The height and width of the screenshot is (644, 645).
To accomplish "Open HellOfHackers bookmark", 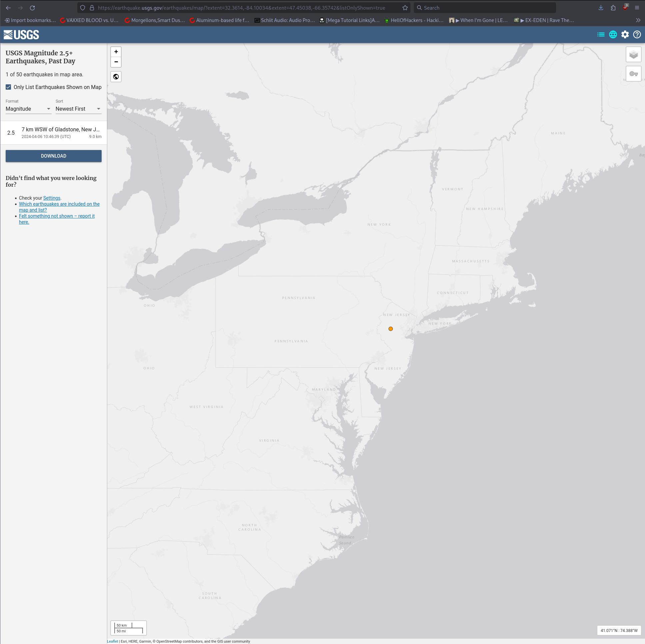I will [414, 20].
